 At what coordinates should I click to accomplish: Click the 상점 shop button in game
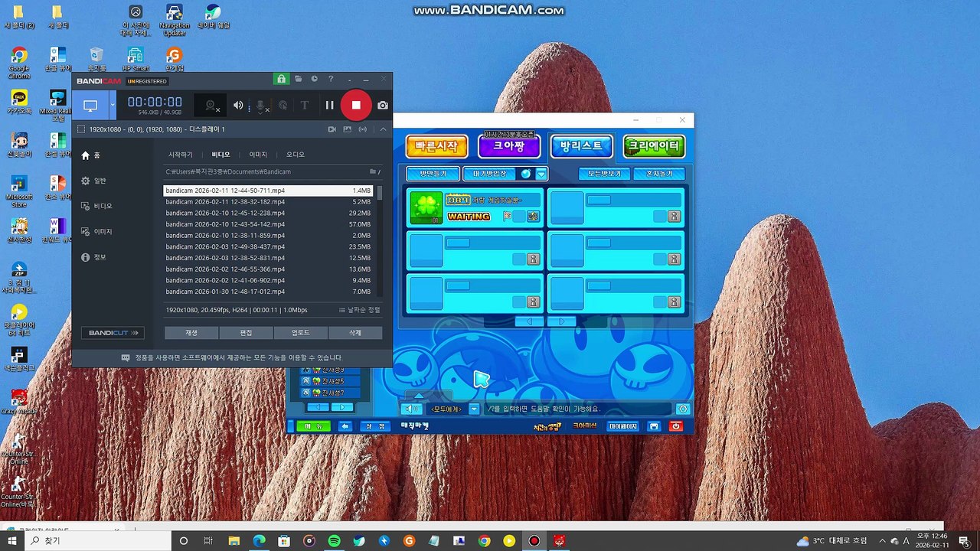tap(376, 426)
